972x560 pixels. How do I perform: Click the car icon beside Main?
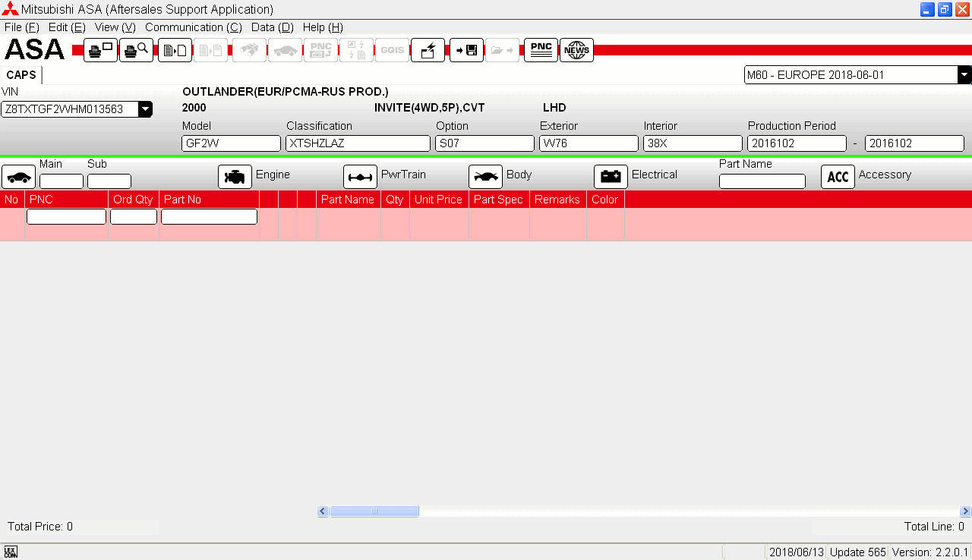point(18,177)
